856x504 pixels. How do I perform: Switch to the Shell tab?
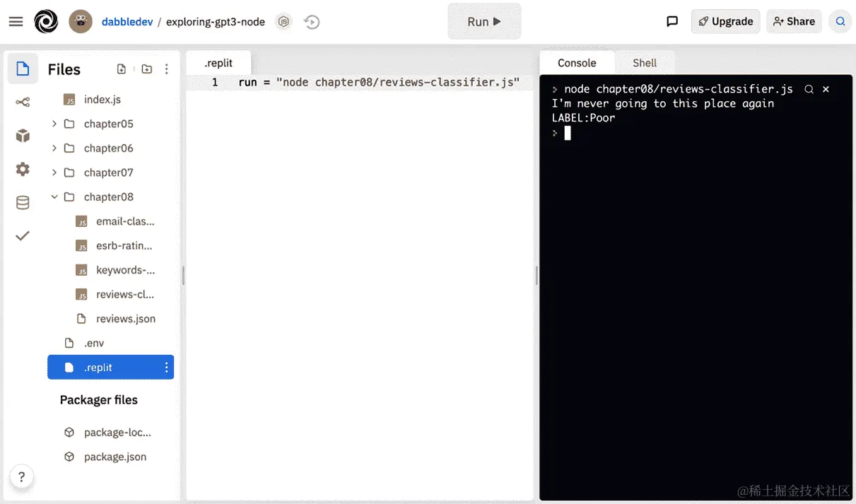pyautogui.click(x=644, y=62)
